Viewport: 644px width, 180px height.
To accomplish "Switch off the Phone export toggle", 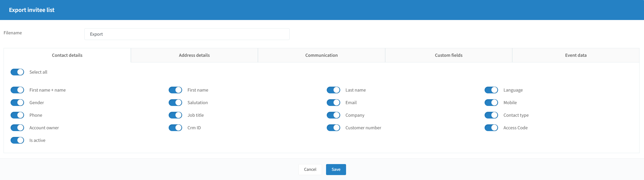I will pyautogui.click(x=17, y=115).
